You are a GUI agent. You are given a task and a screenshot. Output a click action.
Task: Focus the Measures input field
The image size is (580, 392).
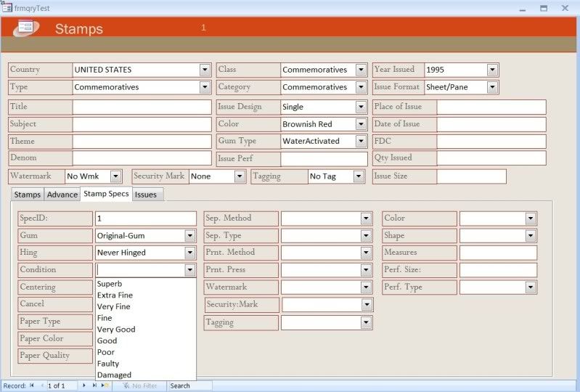coord(498,253)
